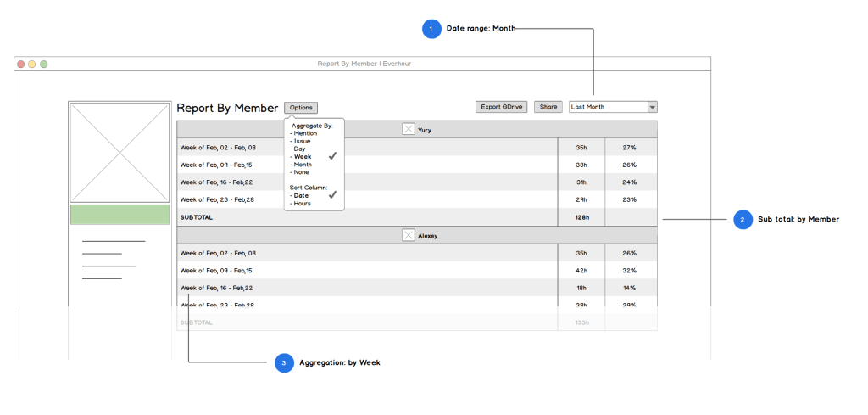Expand the Last Month dropdown arrow

652,107
